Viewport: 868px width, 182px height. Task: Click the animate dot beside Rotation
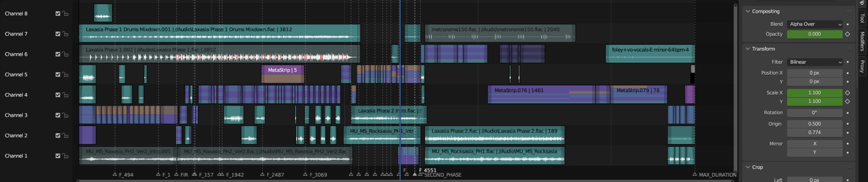[847, 113]
